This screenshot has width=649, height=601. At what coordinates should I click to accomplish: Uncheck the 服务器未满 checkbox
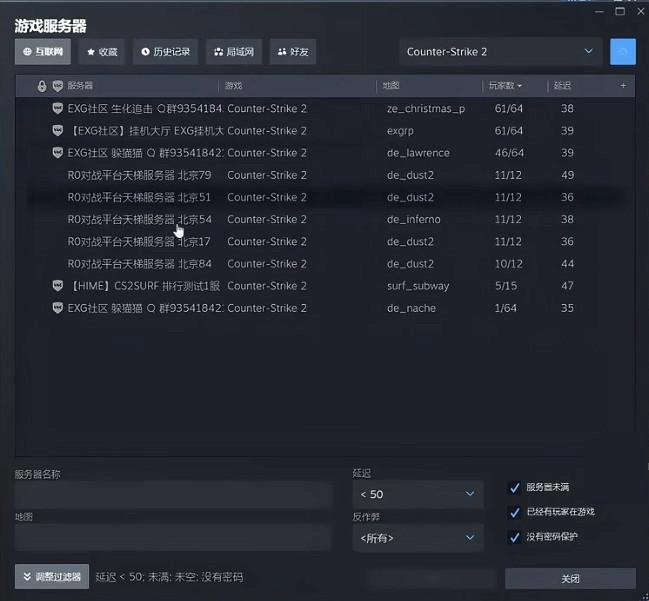(515, 488)
